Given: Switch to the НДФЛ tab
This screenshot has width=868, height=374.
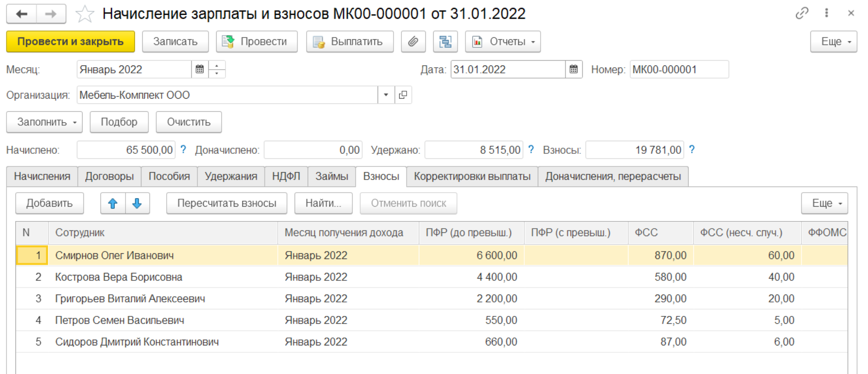Looking at the screenshot, I should coord(286,176).
